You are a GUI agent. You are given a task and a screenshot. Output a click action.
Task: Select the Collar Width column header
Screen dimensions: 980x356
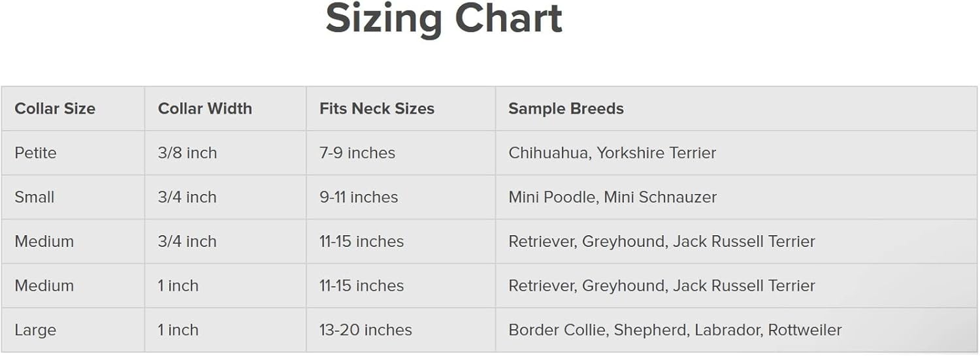click(x=204, y=108)
